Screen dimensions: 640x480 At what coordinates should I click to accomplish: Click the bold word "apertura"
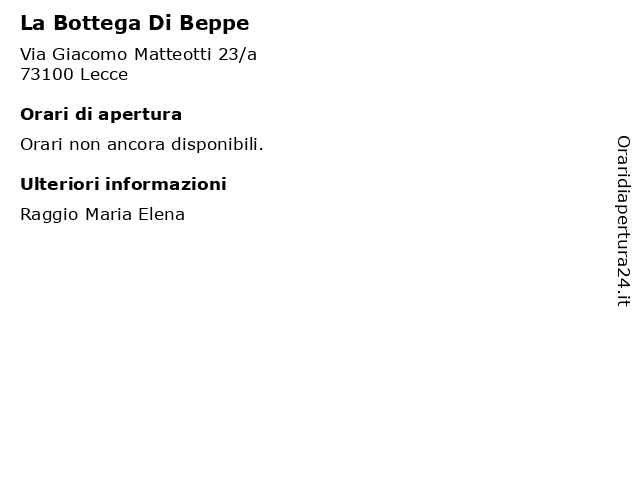pyautogui.click(x=140, y=116)
